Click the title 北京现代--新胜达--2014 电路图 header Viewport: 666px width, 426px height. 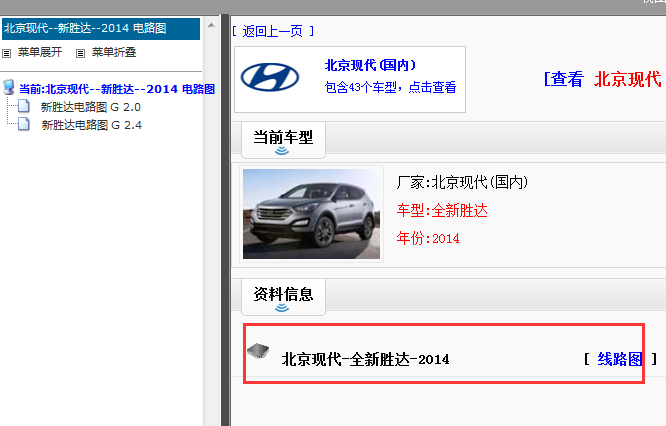[101, 28]
